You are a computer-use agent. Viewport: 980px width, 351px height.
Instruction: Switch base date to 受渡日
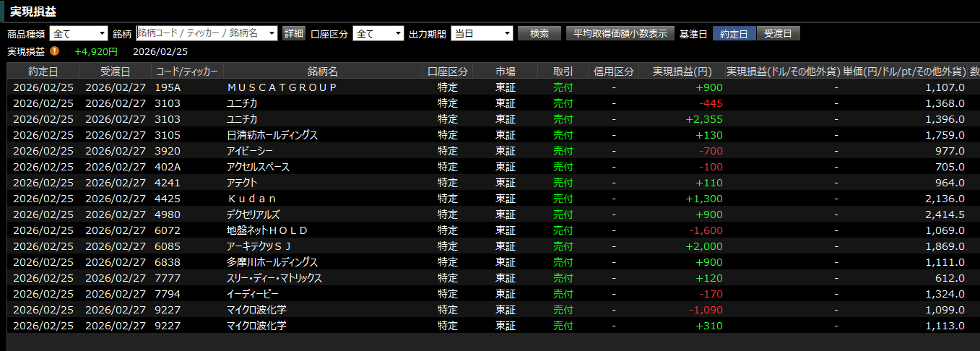(778, 33)
